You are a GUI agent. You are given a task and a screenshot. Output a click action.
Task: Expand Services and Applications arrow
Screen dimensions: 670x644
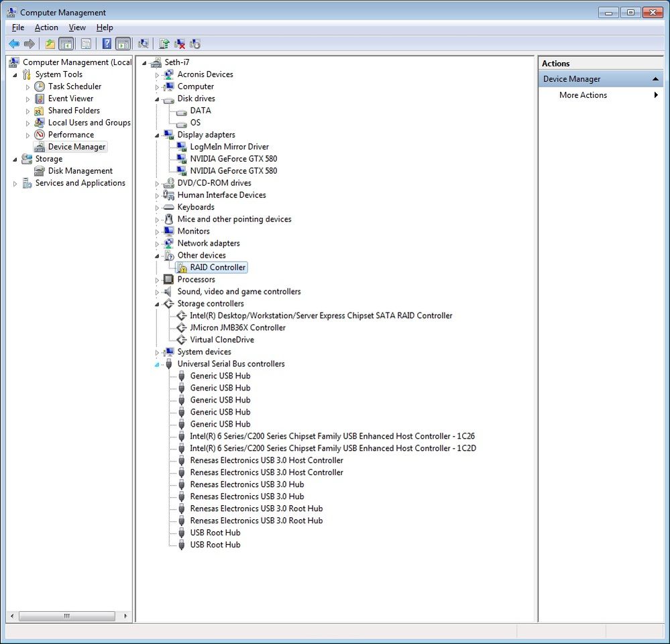click(x=15, y=183)
